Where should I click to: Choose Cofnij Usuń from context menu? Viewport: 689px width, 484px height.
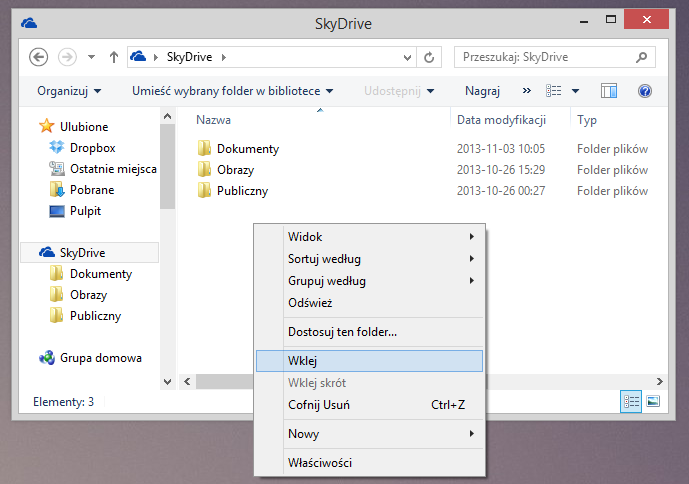coord(369,405)
